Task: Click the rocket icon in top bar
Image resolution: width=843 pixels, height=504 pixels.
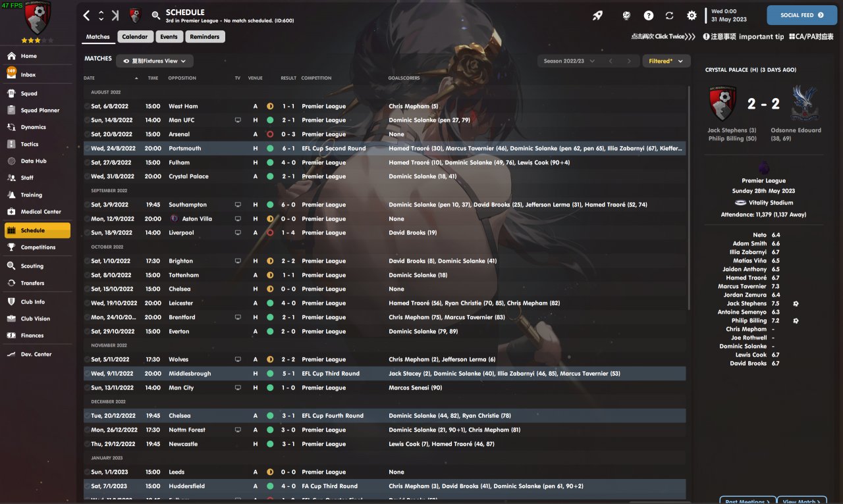Action: pyautogui.click(x=597, y=15)
